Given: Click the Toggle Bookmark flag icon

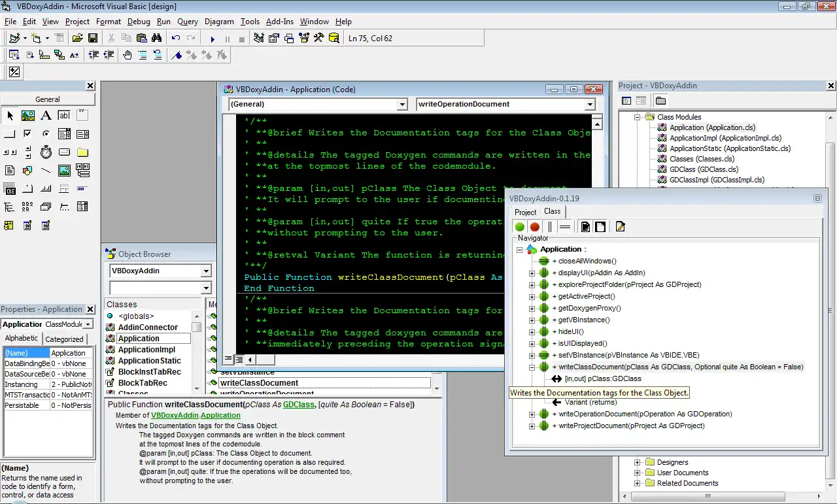Looking at the screenshot, I should (x=177, y=55).
